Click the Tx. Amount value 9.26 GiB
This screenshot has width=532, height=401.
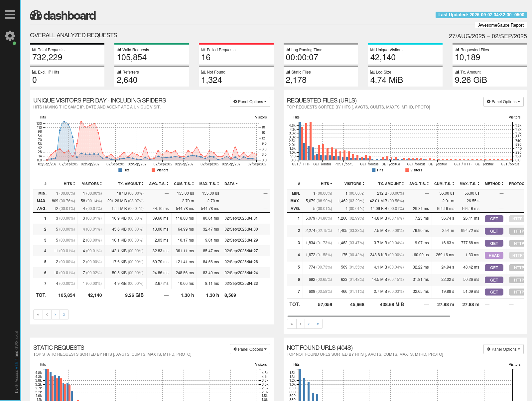click(x=471, y=80)
